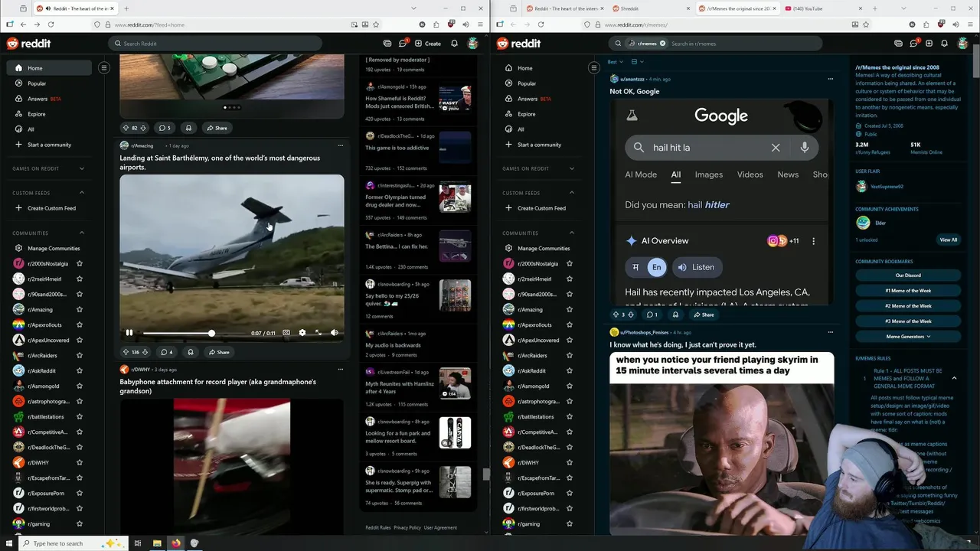The width and height of the screenshot is (980, 551).
Task: Make the landing video fullscreen
Action: pos(318,333)
